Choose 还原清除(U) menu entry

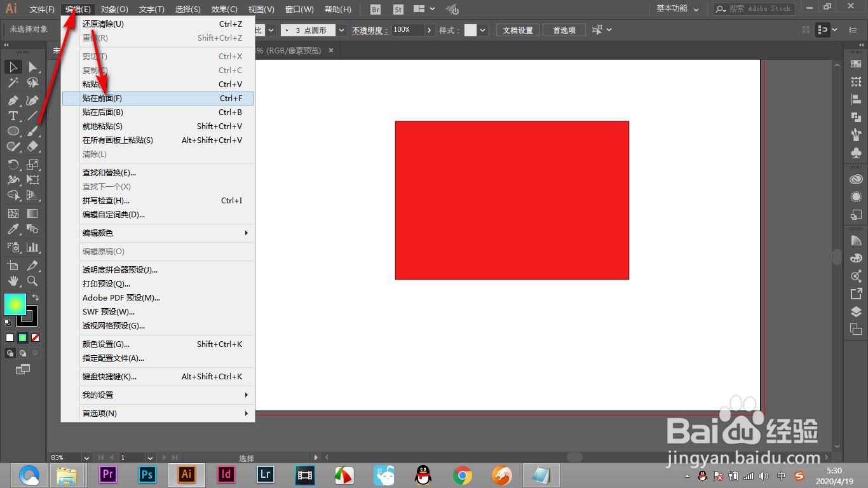158,24
